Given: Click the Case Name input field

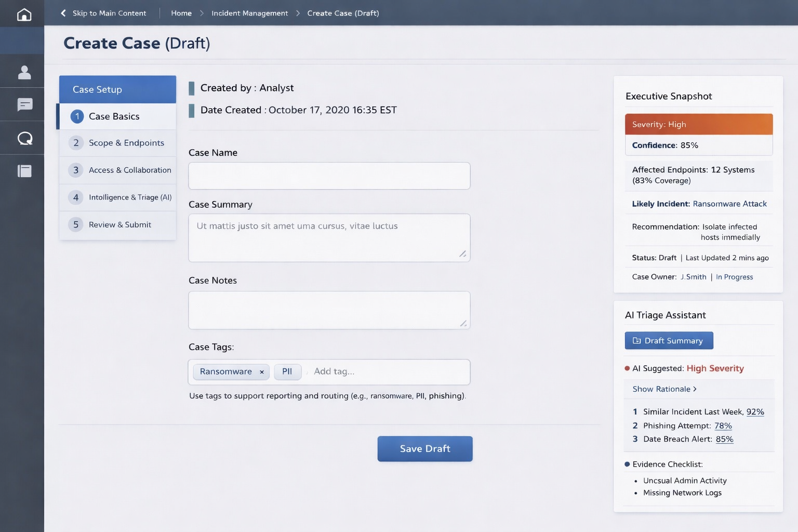Looking at the screenshot, I should pos(329,176).
